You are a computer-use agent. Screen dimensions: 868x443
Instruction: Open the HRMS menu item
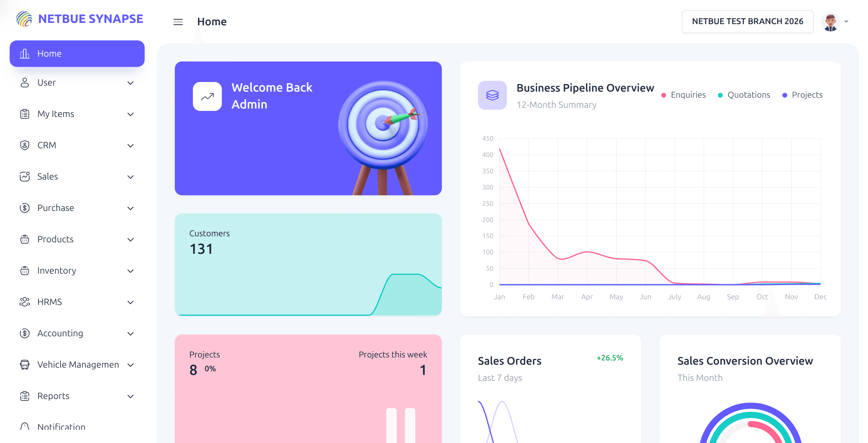pyautogui.click(x=77, y=302)
